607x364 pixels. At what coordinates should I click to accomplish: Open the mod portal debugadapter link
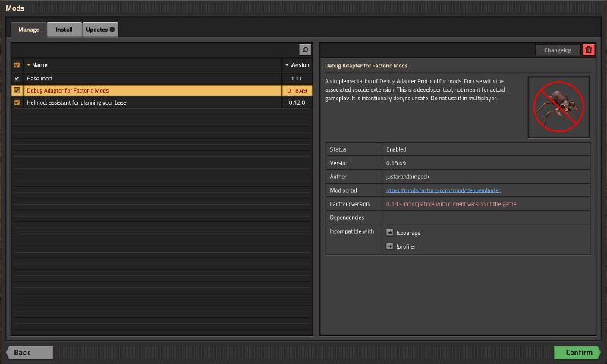click(x=443, y=190)
